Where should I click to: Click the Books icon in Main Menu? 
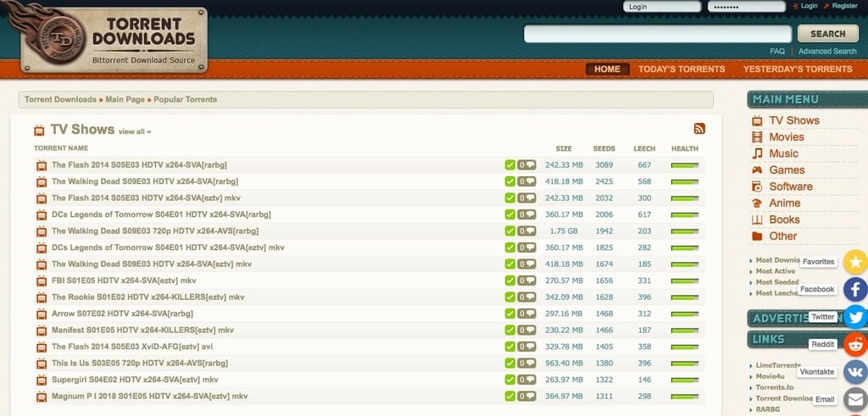[x=757, y=219]
